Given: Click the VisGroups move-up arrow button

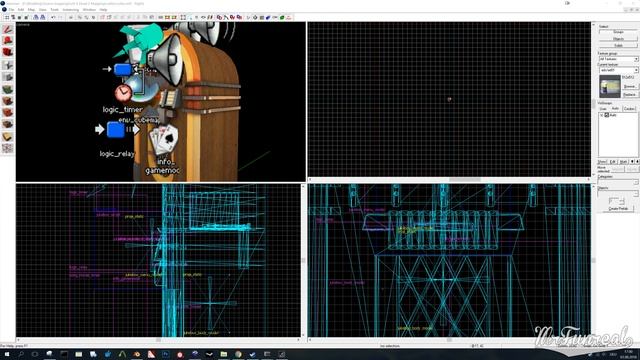Looking at the screenshot, I should (632, 162).
